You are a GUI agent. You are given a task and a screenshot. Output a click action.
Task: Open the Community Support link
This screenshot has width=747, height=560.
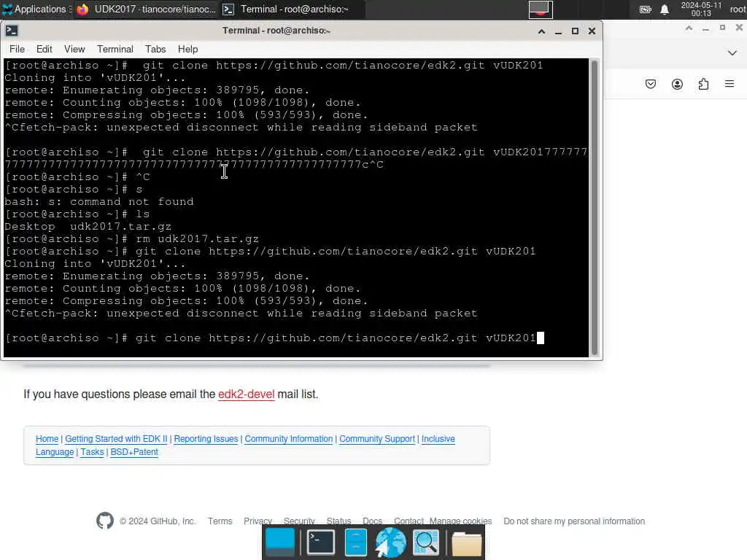coord(377,438)
